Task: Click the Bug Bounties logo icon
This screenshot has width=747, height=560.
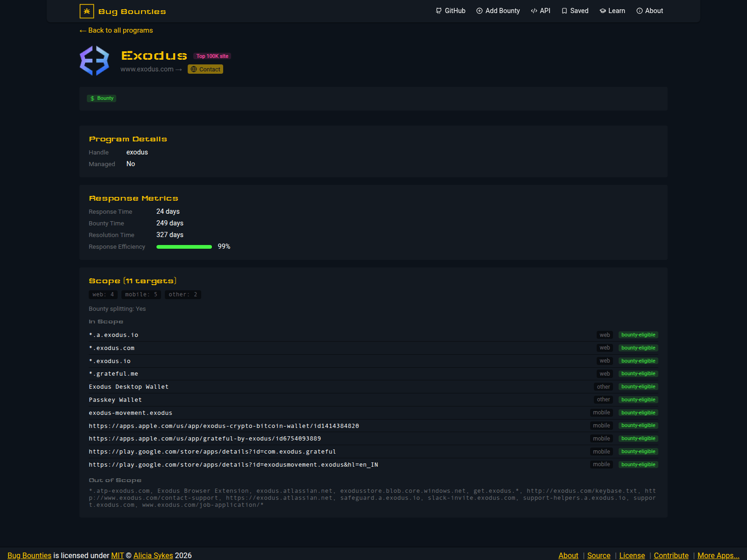Action: pos(87,11)
